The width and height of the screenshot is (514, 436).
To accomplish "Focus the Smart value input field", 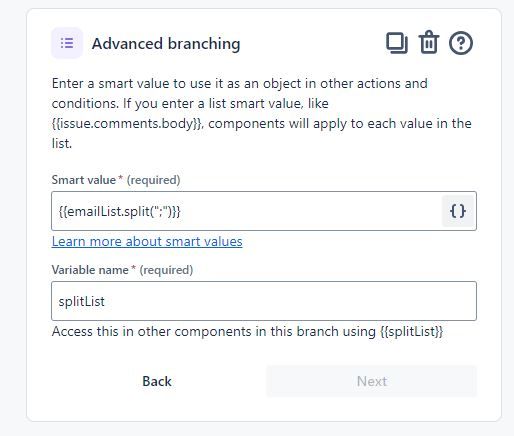I will (x=246, y=211).
